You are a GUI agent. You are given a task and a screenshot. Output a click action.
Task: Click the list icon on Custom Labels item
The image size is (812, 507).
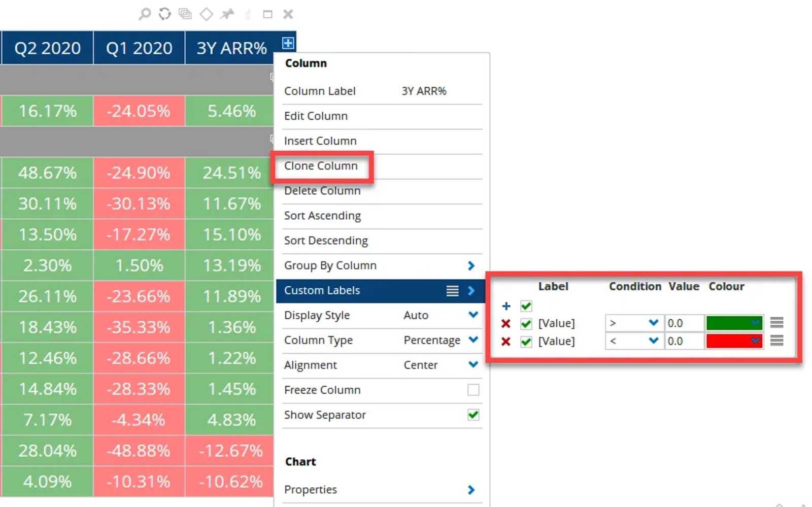(x=452, y=290)
